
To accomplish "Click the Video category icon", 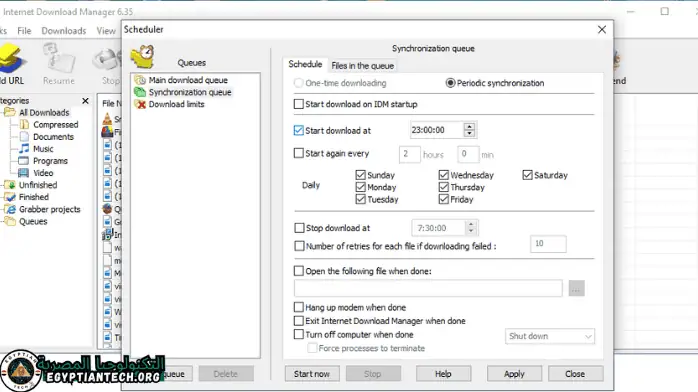I will 24,173.
